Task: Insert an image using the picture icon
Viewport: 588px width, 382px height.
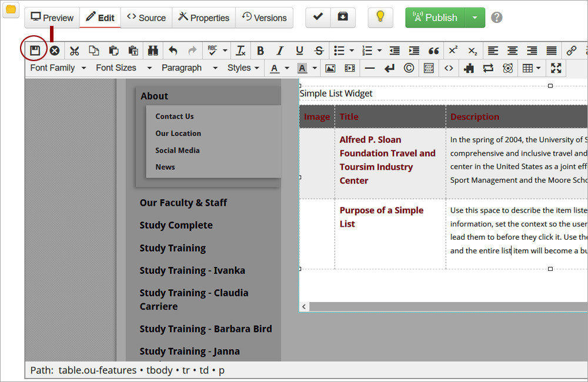Action: point(330,68)
